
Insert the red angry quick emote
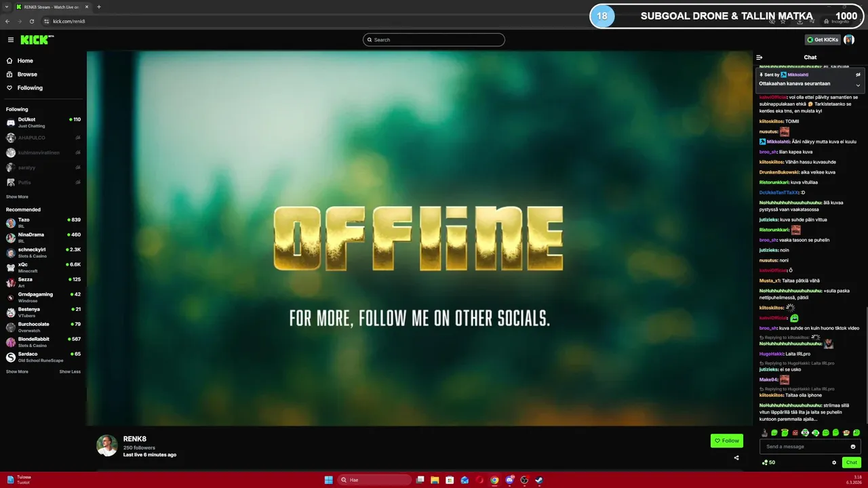[795, 432]
